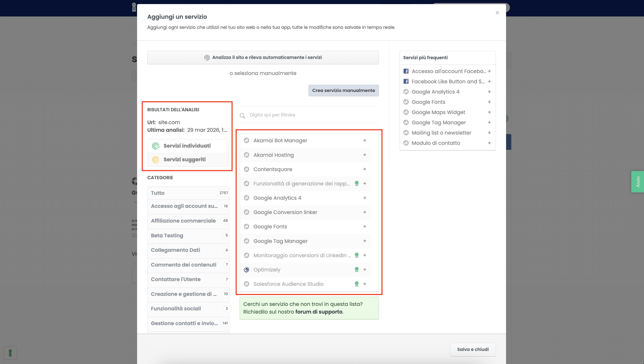Image resolution: width=644 pixels, height=364 pixels.
Task: Click the green badge on Optimizely row
Action: [x=356, y=269]
